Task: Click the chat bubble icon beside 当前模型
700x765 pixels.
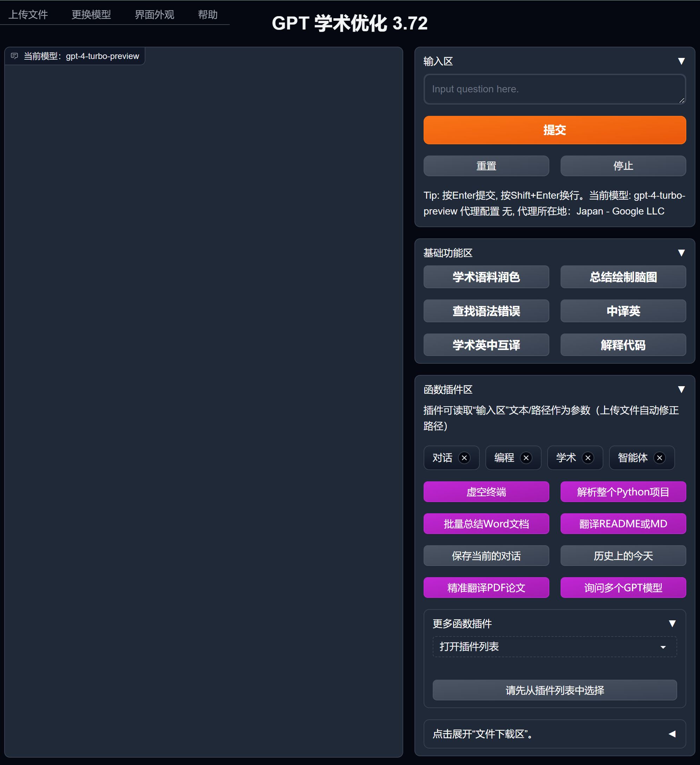Action: pyautogui.click(x=14, y=56)
